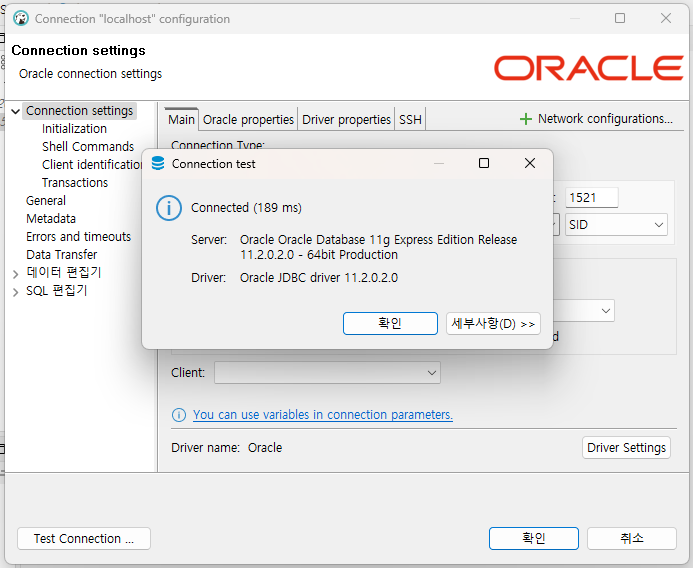Select Data Transfer in the tree
693x568 pixels.
pyautogui.click(x=61, y=255)
